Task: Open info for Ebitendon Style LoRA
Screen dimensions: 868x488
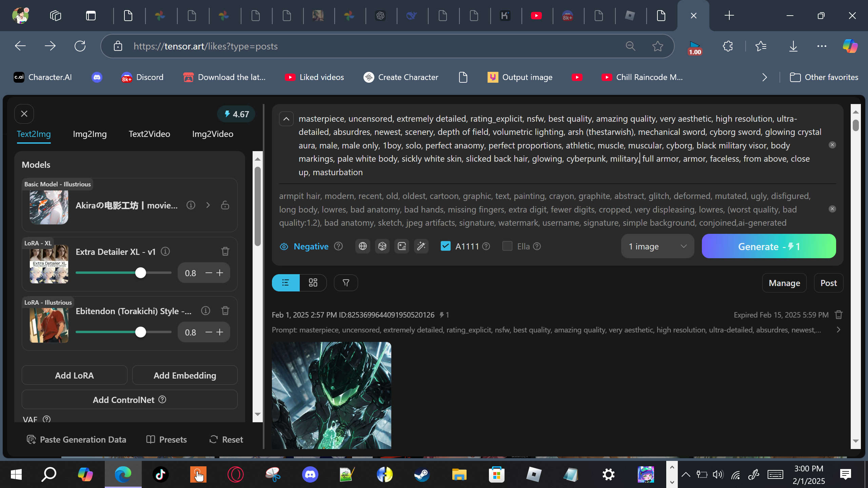Action: [x=205, y=311]
